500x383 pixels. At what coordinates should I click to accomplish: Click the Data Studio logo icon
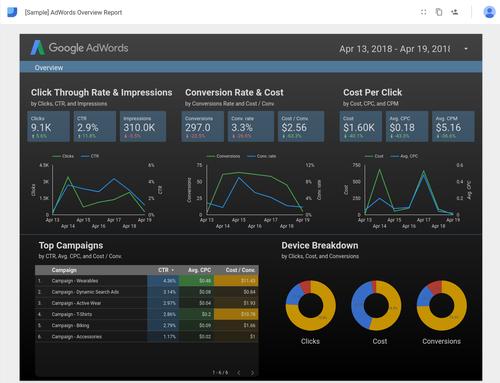12,12
